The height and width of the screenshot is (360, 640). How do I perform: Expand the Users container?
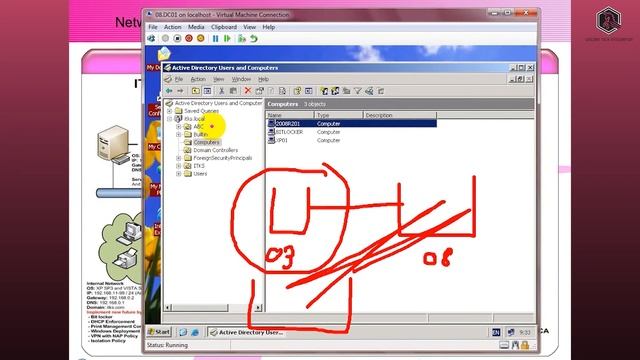[x=178, y=173]
